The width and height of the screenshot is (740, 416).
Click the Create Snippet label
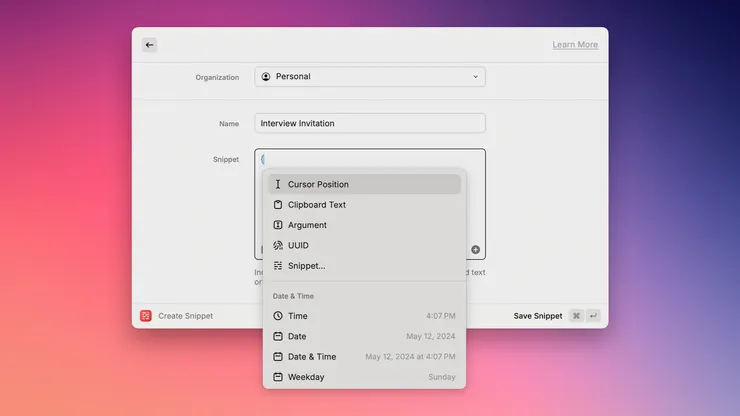click(185, 316)
